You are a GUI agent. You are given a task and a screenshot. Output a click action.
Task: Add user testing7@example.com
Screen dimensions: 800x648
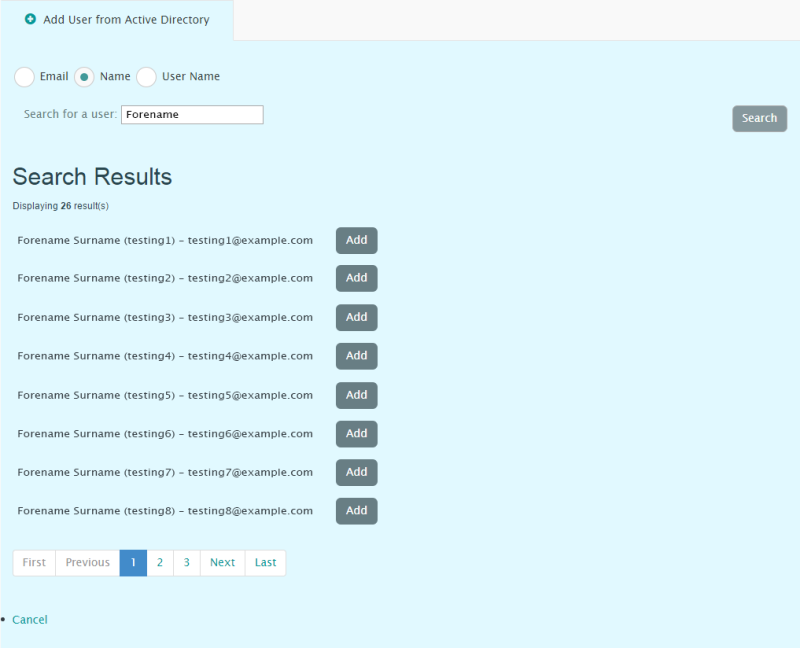click(x=356, y=472)
